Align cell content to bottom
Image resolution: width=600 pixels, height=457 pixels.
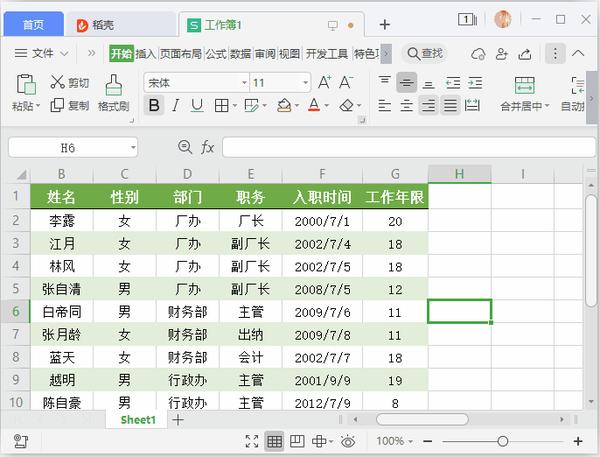tap(429, 83)
